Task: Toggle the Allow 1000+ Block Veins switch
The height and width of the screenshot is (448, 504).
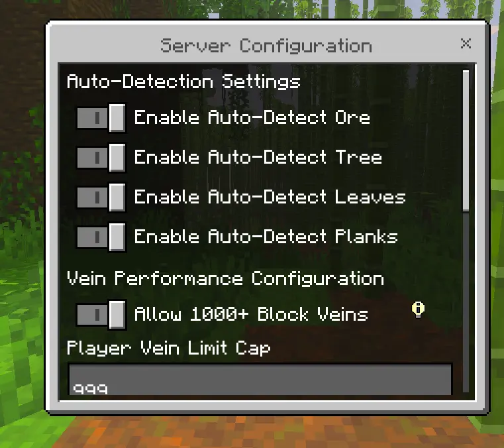Action: (101, 315)
